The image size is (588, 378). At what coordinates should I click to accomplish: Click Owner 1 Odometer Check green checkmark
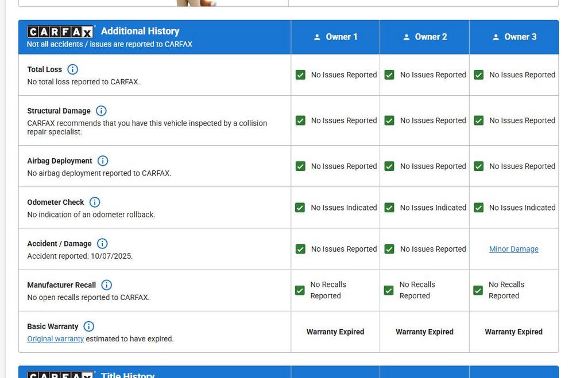point(300,208)
